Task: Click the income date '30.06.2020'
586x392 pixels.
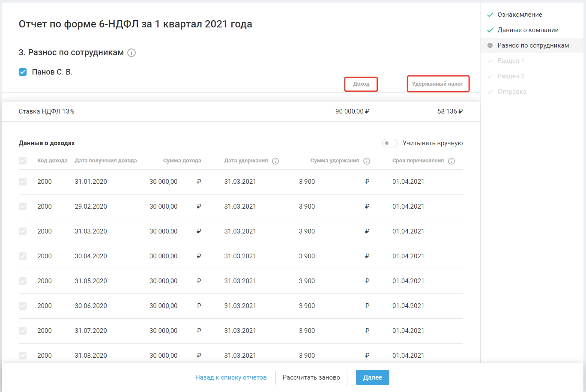Action: 91,306
